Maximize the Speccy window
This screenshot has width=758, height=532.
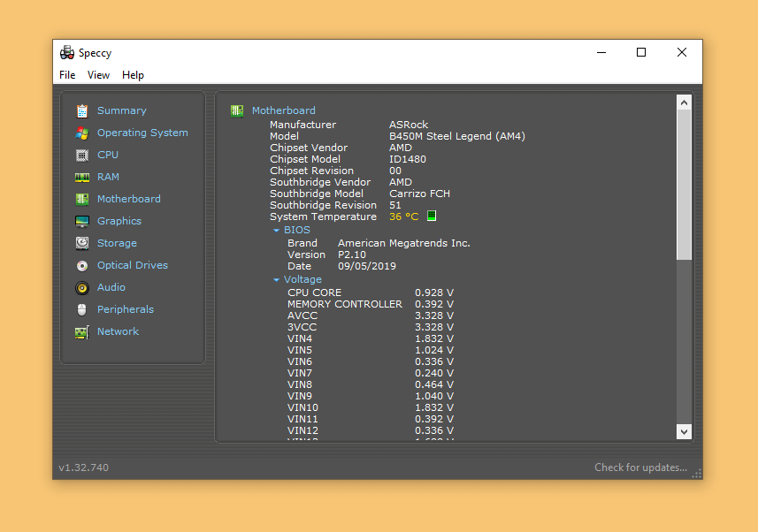(x=641, y=52)
